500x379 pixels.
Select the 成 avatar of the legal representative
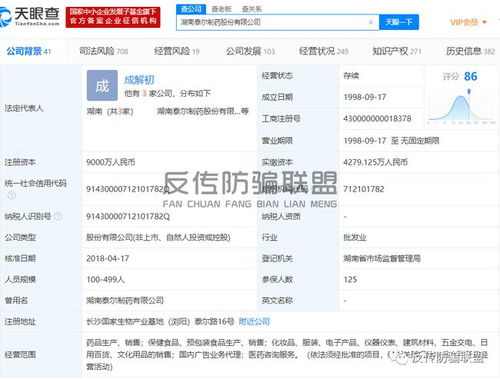coord(102,85)
